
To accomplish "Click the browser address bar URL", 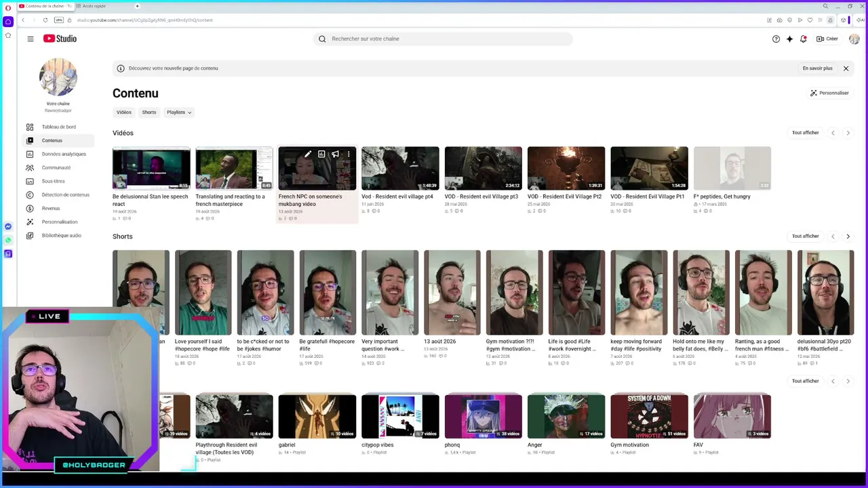I will [x=144, y=20].
